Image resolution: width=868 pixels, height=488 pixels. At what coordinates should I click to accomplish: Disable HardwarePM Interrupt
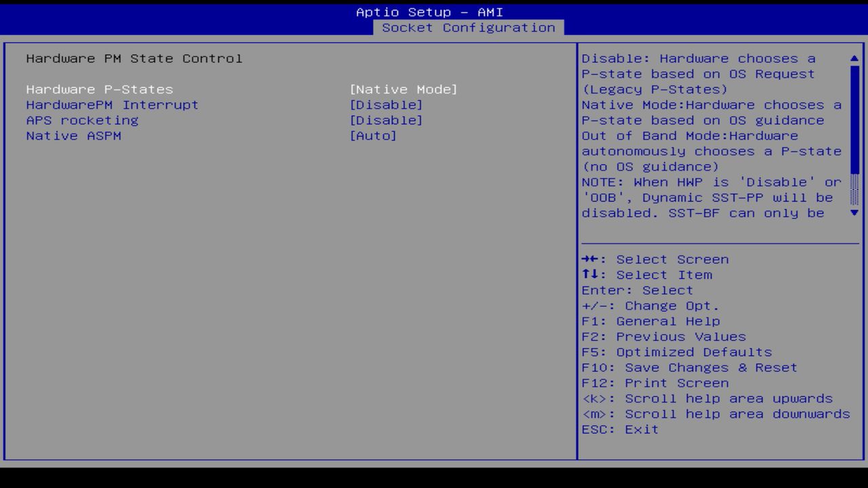388,105
